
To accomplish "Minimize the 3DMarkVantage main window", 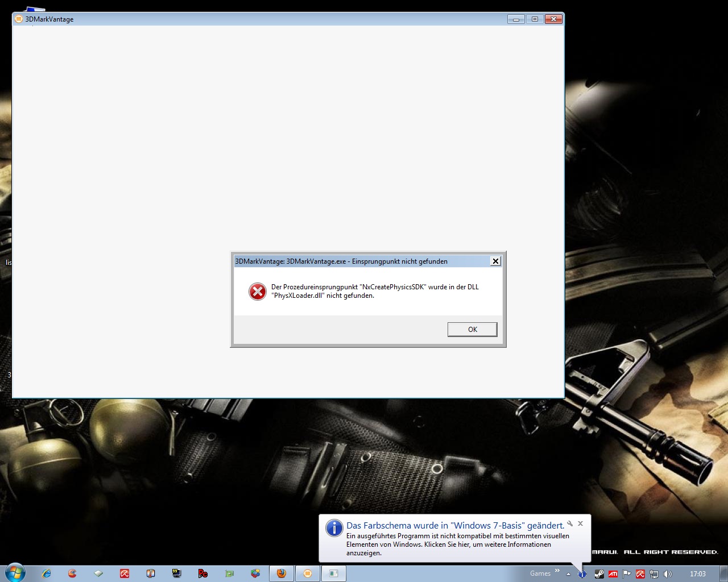I will [516, 19].
